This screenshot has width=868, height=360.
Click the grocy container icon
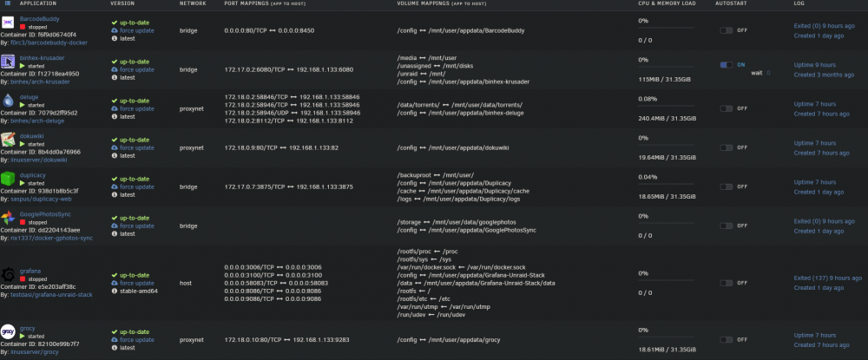pyautogui.click(x=8, y=331)
